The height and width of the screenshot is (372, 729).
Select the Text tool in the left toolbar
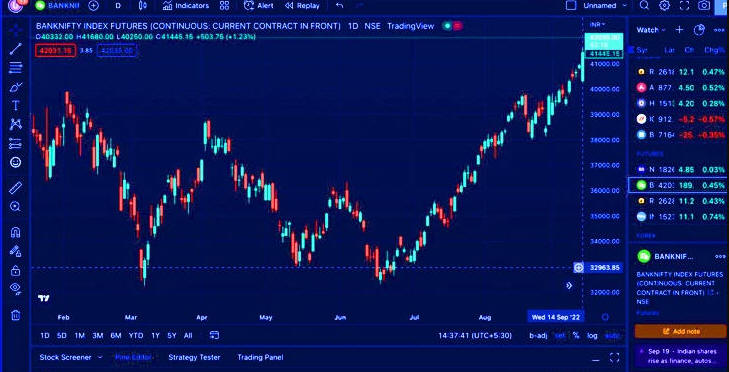16,106
